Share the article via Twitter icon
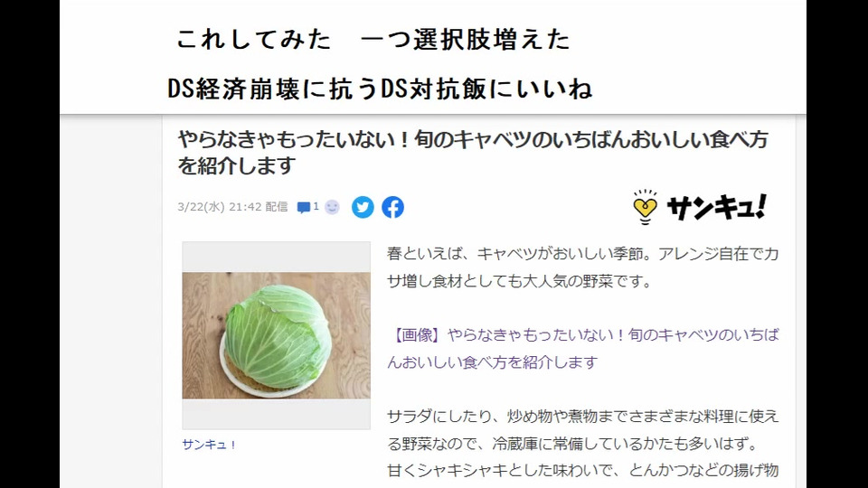The image size is (868, 488). pyautogui.click(x=363, y=208)
